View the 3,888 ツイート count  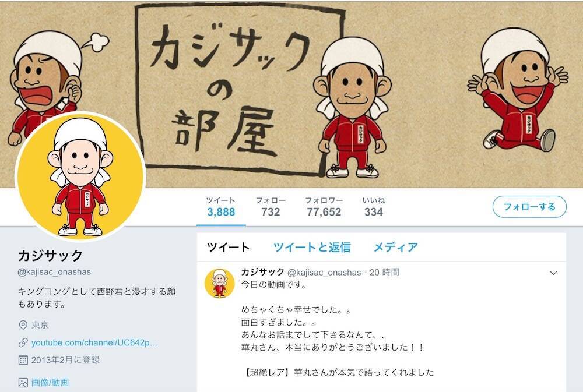[221, 207]
